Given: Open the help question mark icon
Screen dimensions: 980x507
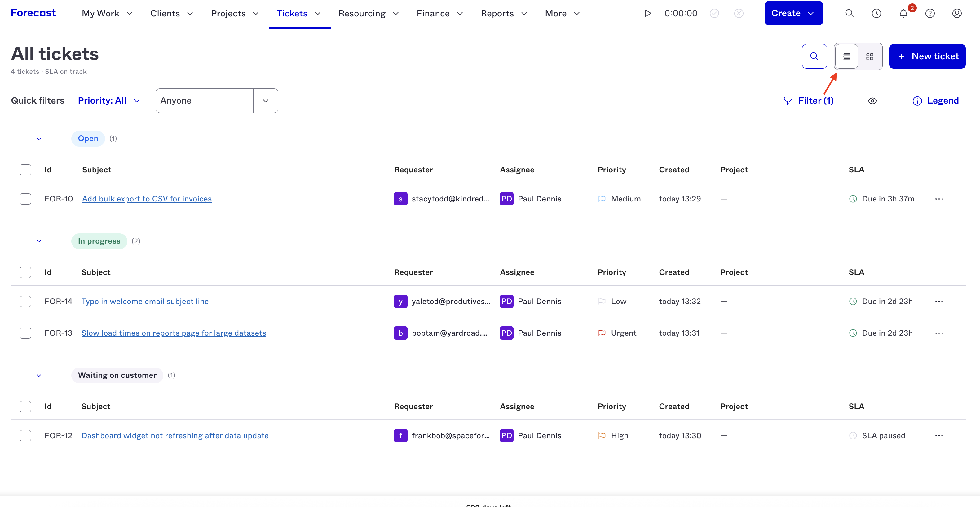Looking at the screenshot, I should click(930, 13).
